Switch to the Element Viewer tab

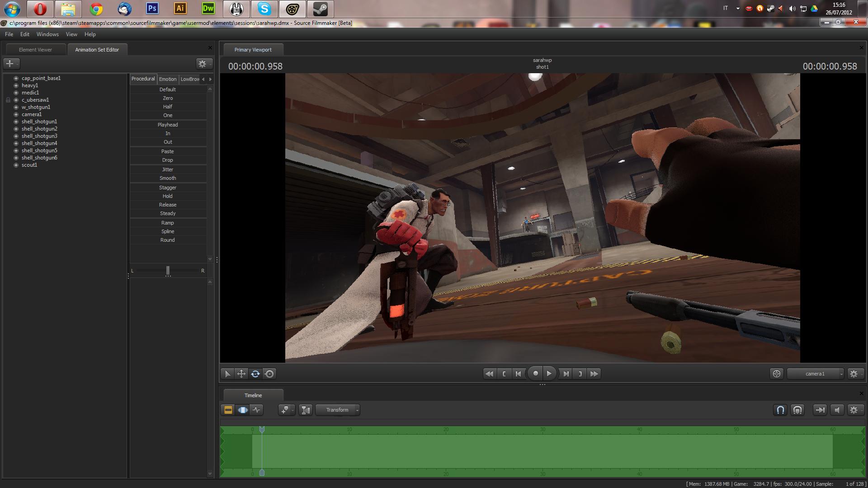click(x=35, y=50)
